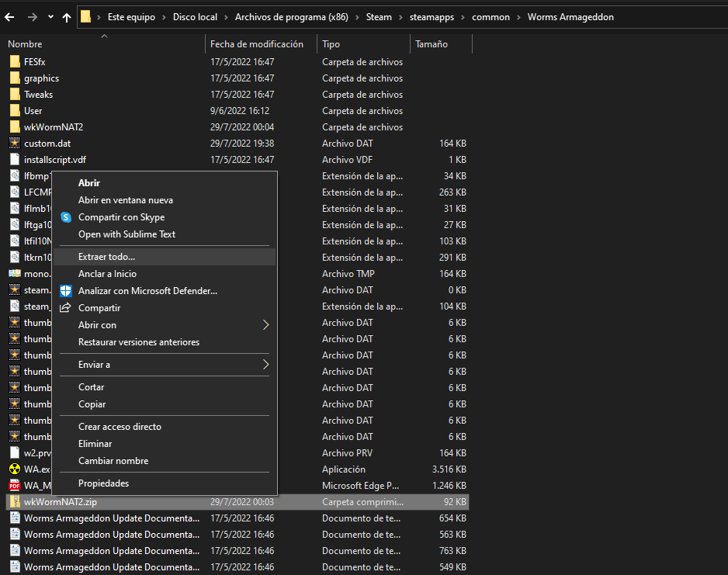
Task: Select the WA_M PDF file icon
Action: tap(15, 486)
